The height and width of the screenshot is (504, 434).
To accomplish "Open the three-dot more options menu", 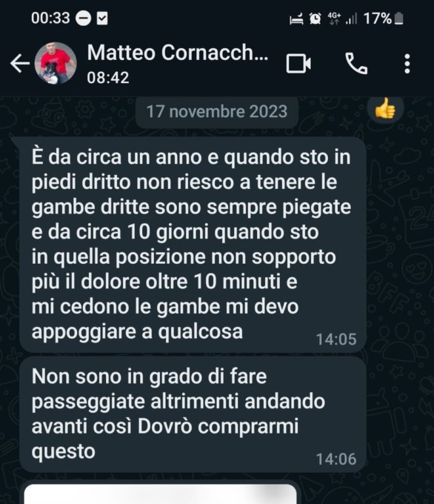I will [x=407, y=64].
